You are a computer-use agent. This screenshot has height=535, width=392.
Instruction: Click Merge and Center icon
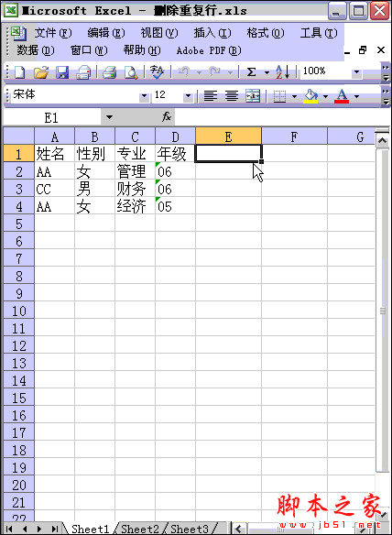(x=253, y=96)
